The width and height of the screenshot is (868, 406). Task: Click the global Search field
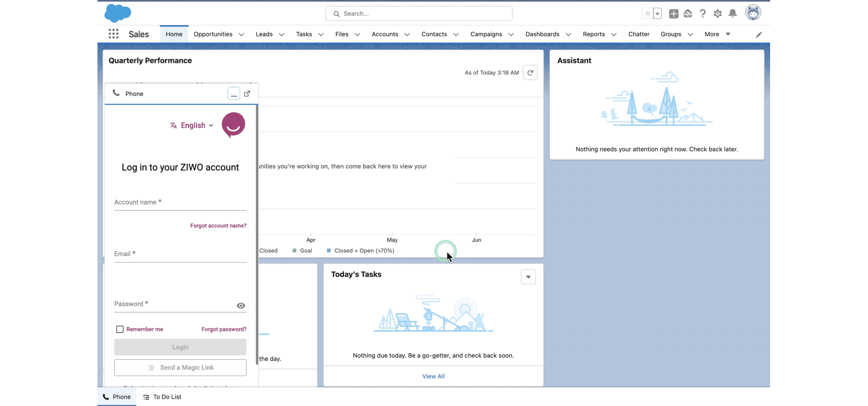point(419,14)
